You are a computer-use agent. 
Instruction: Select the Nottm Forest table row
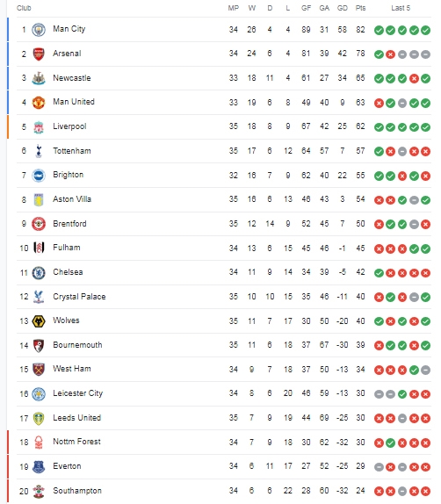(x=224, y=443)
